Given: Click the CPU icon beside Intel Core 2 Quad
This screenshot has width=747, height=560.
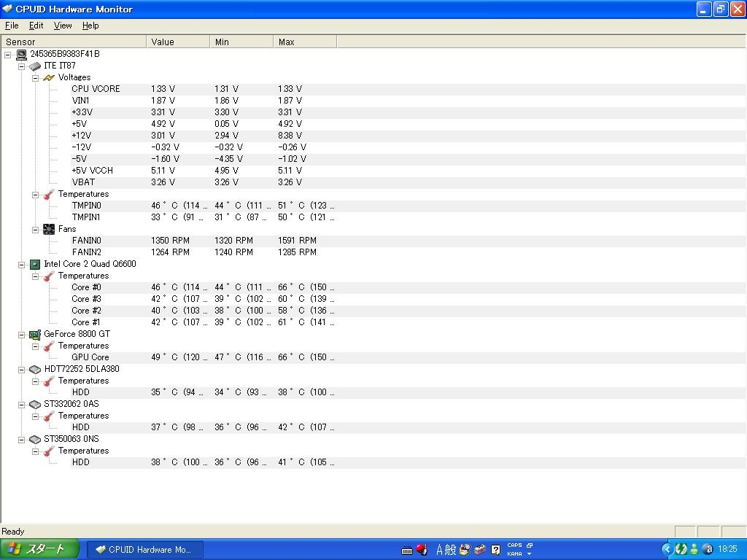Looking at the screenshot, I should (35, 264).
